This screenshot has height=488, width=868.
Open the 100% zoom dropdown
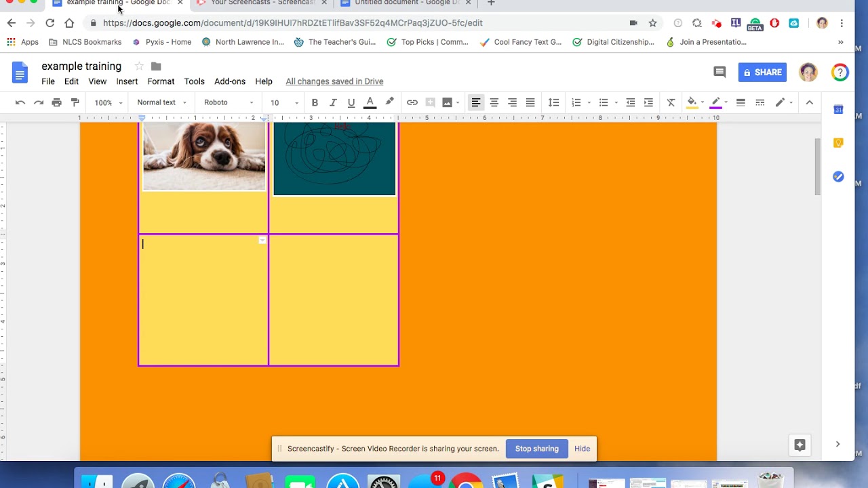point(108,102)
